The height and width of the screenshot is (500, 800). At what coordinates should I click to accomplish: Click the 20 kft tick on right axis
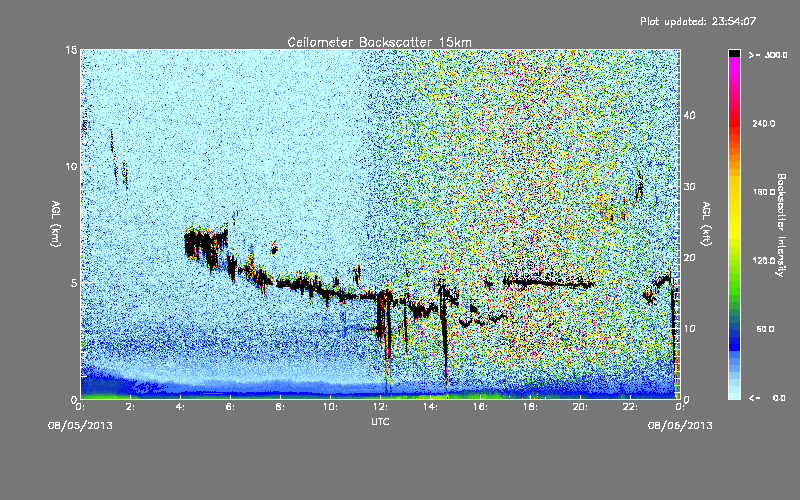(x=689, y=258)
